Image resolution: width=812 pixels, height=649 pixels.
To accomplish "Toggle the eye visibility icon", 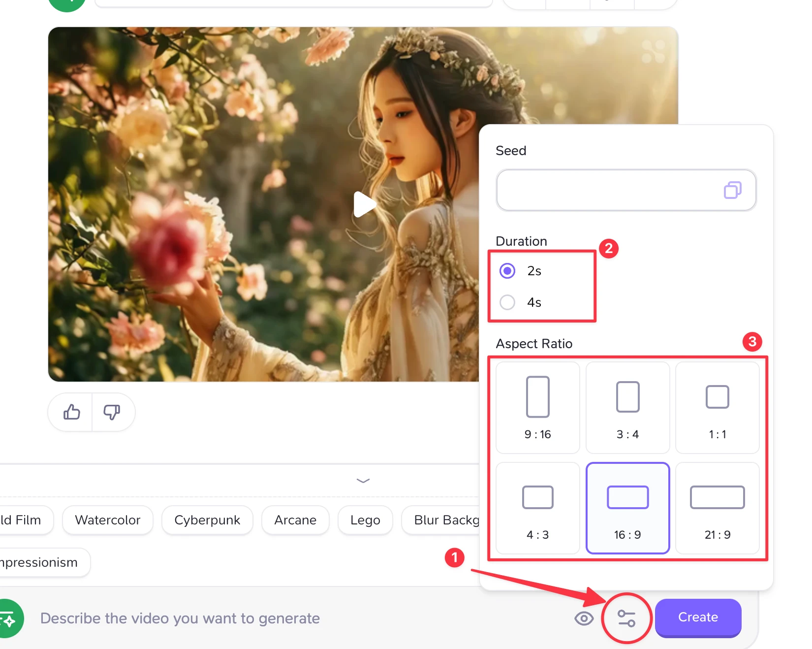I will click(584, 618).
